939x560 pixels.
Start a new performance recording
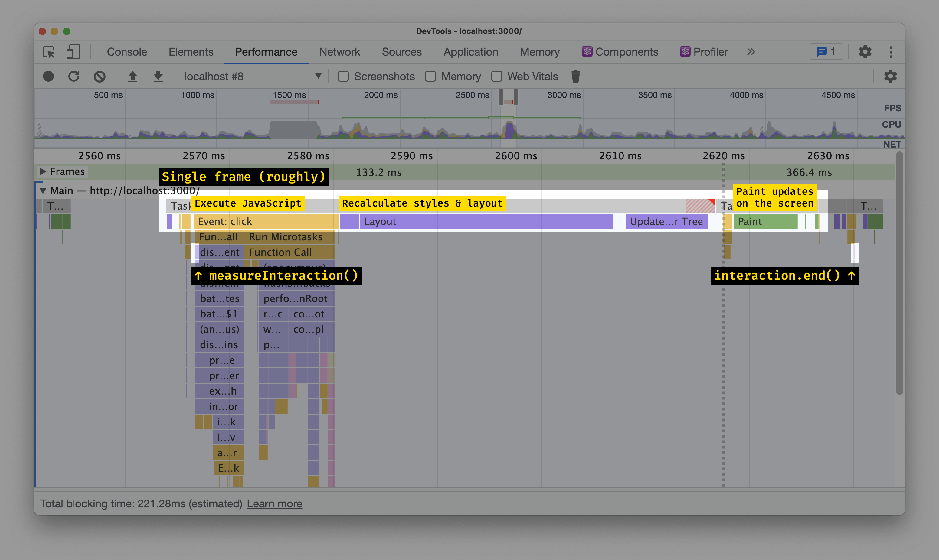(49, 76)
